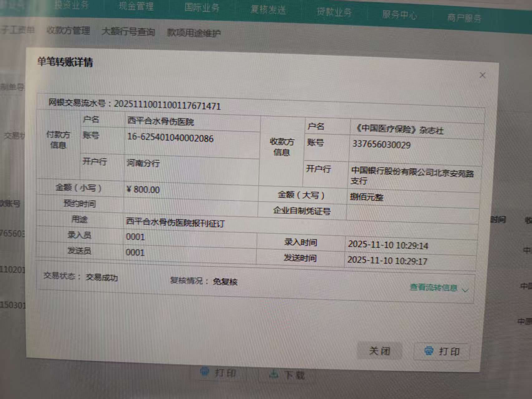Select the 复核发送 menu

[x=268, y=10]
